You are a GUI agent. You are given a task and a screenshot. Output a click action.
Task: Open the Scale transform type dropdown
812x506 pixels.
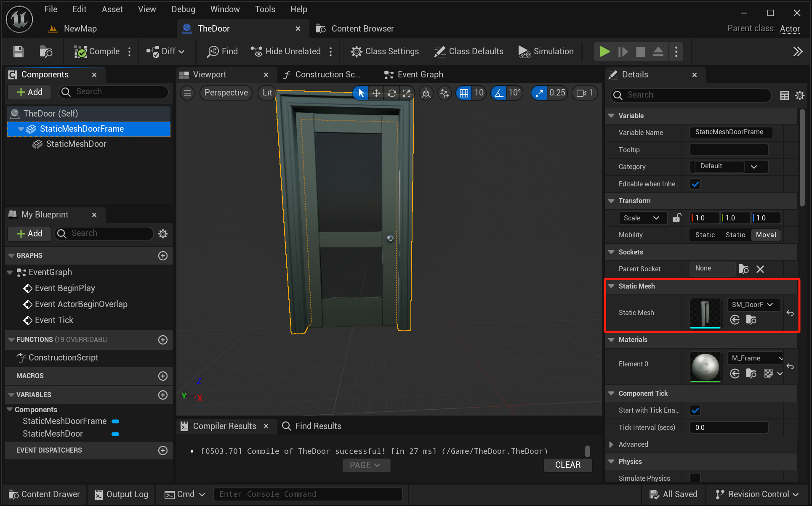pos(642,218)
